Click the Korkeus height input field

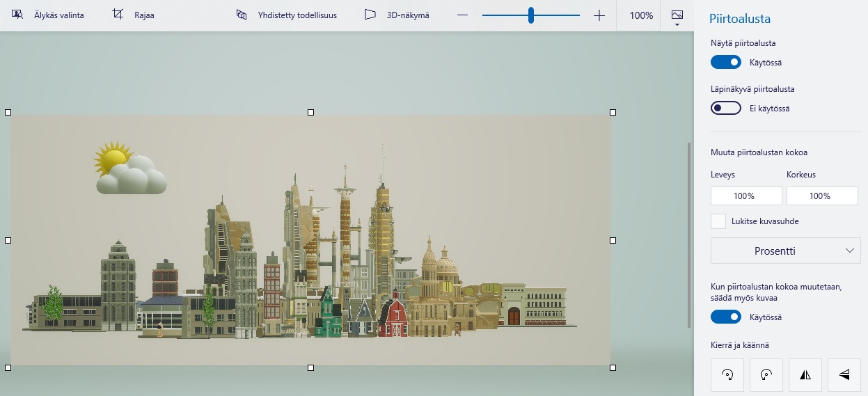point(822,196)
